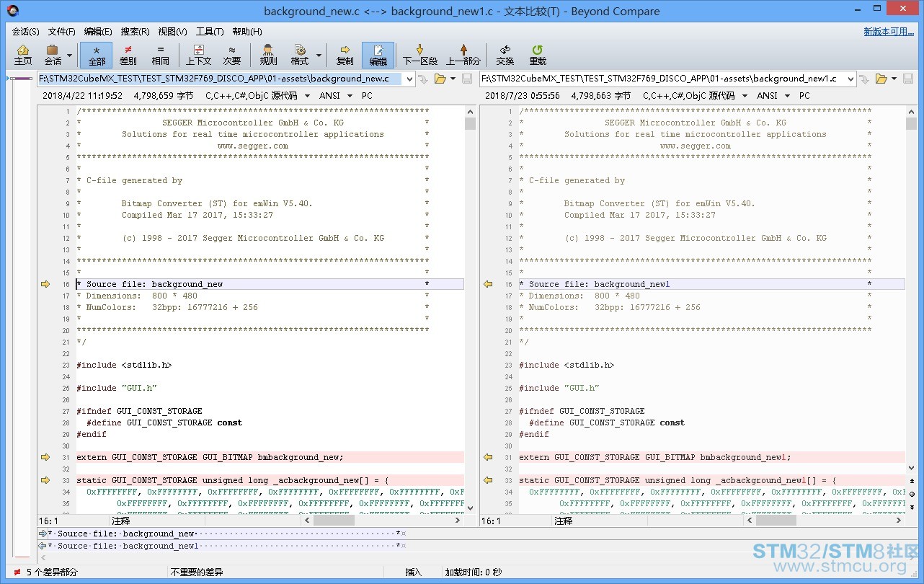This screenshot has width=924, height=584.
Task: Open the browse folder icon for background_new1.c
Action: click(x=881, y=79)
